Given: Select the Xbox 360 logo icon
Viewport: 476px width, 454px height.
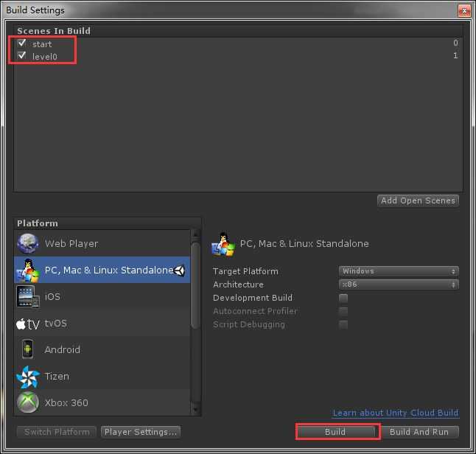Looking at the screenshot, I should click(x=27, y=402).
